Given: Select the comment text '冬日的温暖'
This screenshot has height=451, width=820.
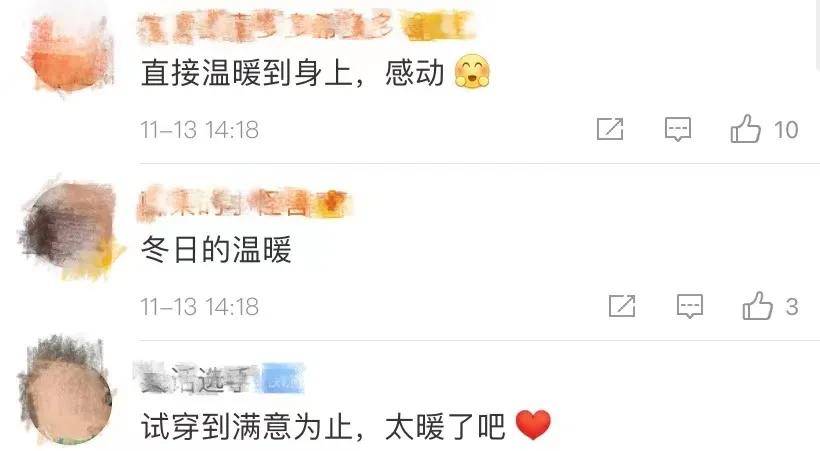Looking at the screenshot, I should tap(216, 249).
